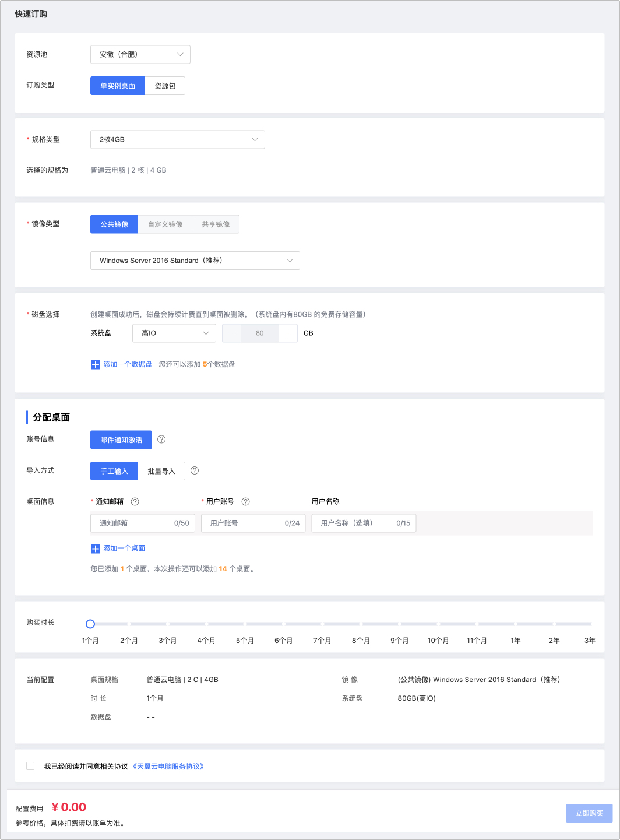Click the 用户账号 input field
The image size is (620, 840).
coord(253,523)
